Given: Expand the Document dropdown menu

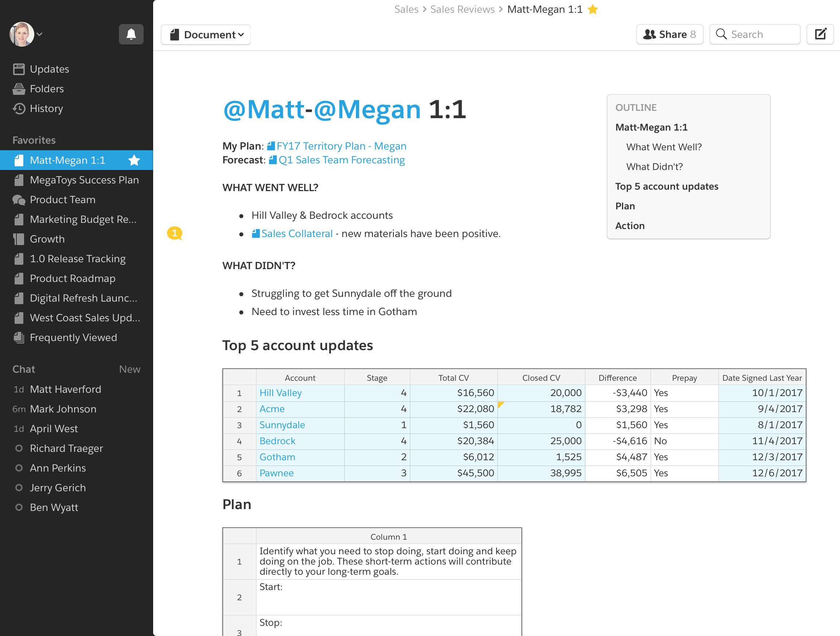Looking at the screenshot, I should click(206, 35).
